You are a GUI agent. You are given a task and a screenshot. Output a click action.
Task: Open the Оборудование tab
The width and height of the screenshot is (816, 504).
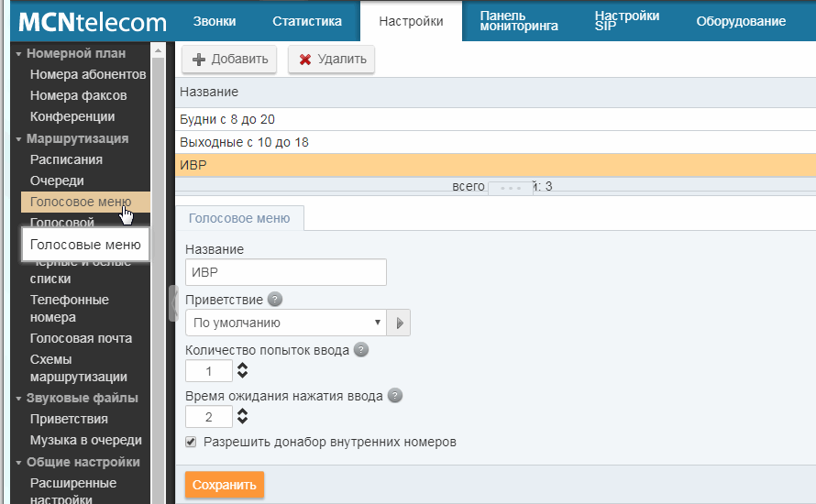point(740,21)
